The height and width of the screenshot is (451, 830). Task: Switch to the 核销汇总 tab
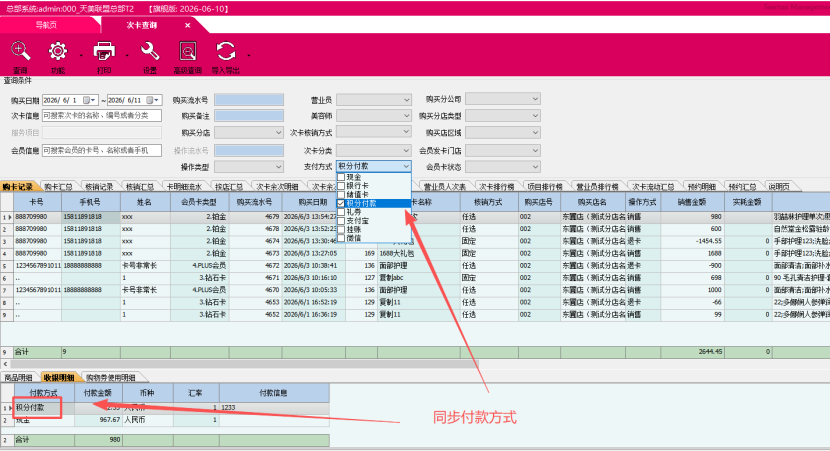click(x=140, y=187)
